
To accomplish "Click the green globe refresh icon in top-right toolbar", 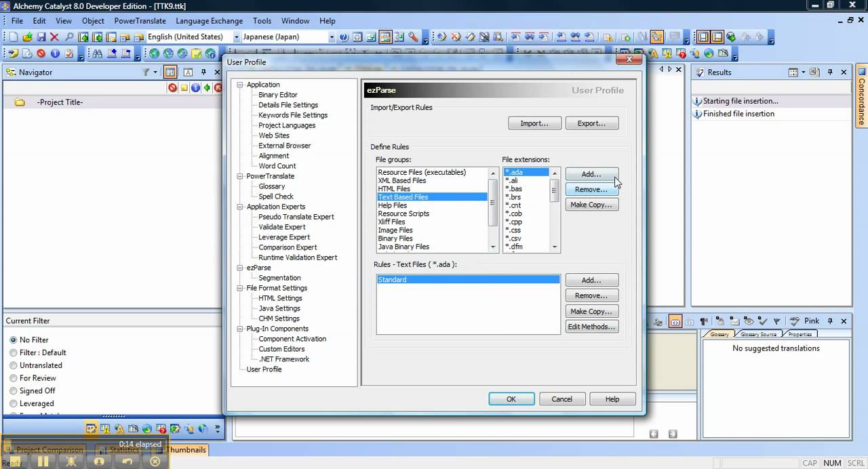I will point(731,37).
